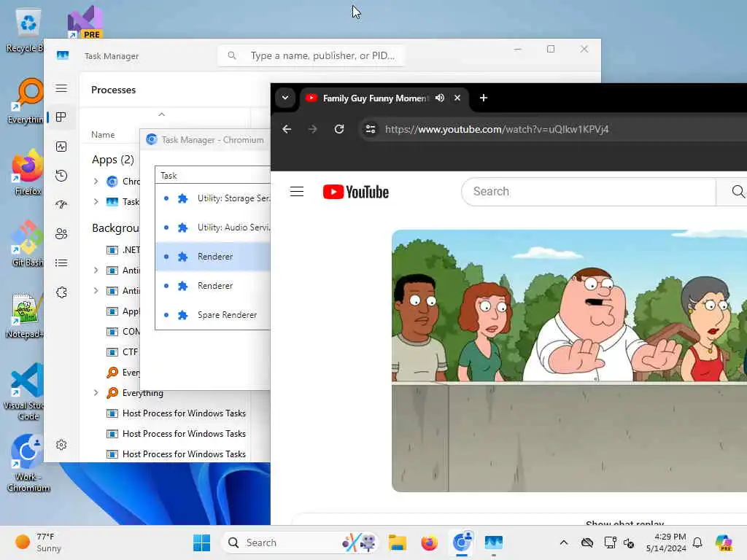Open Task Manager settings gear icon
Viewport: 747px width, 560px height.
(x=61, y=445)
